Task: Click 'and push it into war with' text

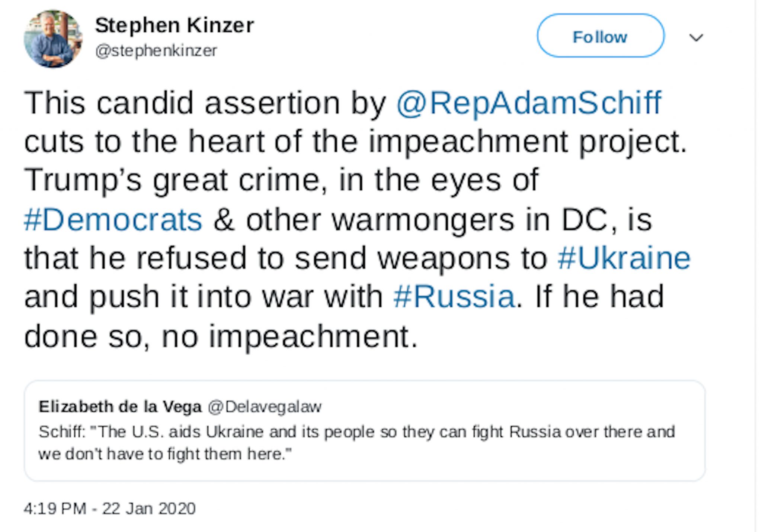Action: click(x=203, y=297)
